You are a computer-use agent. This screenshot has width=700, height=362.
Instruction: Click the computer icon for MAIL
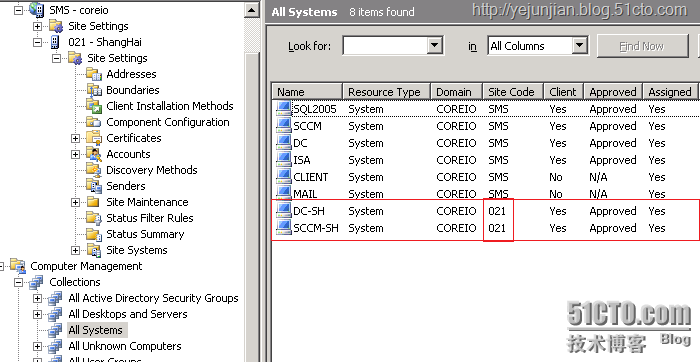(283, 193)
